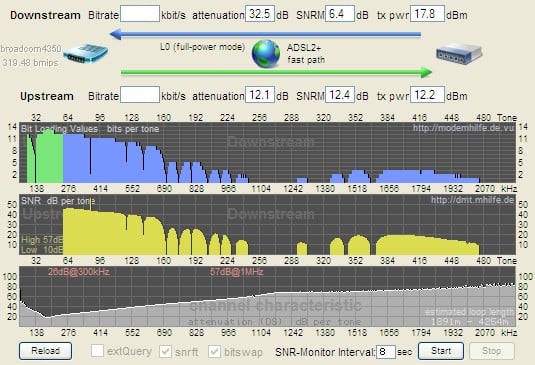Image resolution: width=535 pixels, height=365 pixels.
Task: Select the Upstream tx pwr value 12.2
Action: point(428,94)
